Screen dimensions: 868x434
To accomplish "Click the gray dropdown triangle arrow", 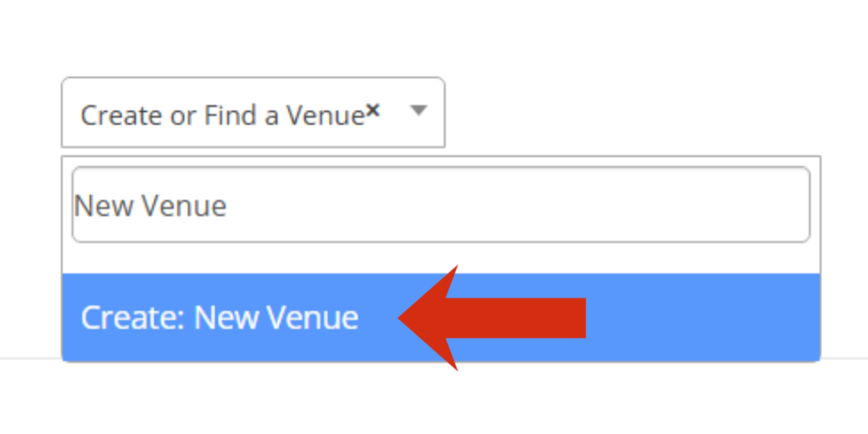I will click(x=419, y=111).
